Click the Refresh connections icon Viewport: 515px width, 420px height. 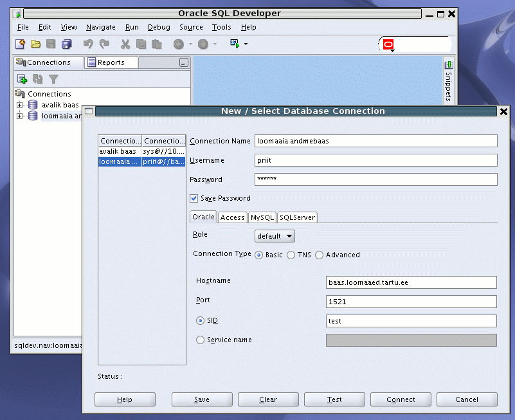37,79
